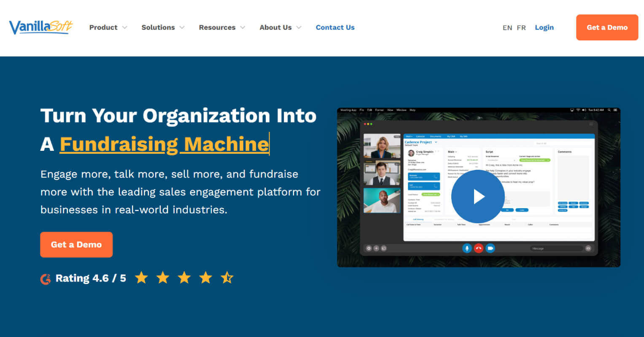Click the Rating 4.6 / 5 text
This screenshot has width=644, height=337.
(91, 278)
